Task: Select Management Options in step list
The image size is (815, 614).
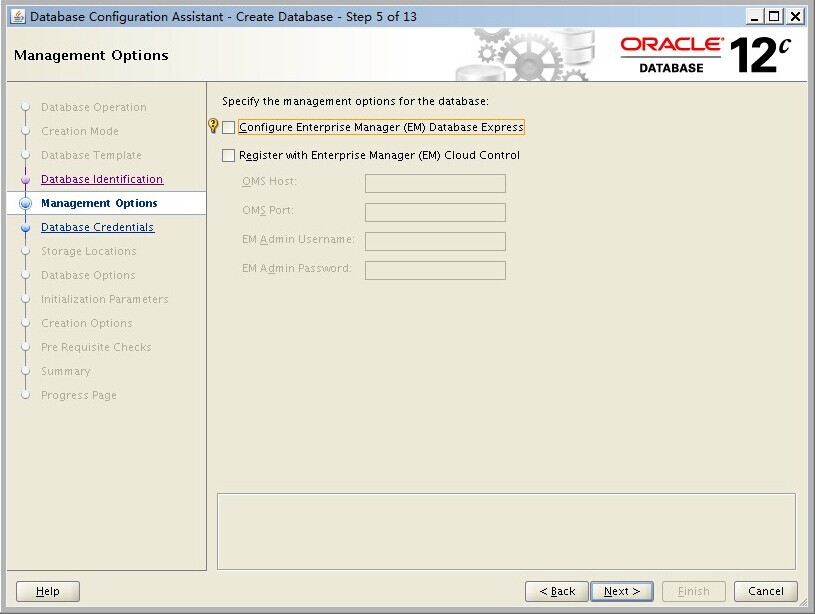Action: coord(99,204)
